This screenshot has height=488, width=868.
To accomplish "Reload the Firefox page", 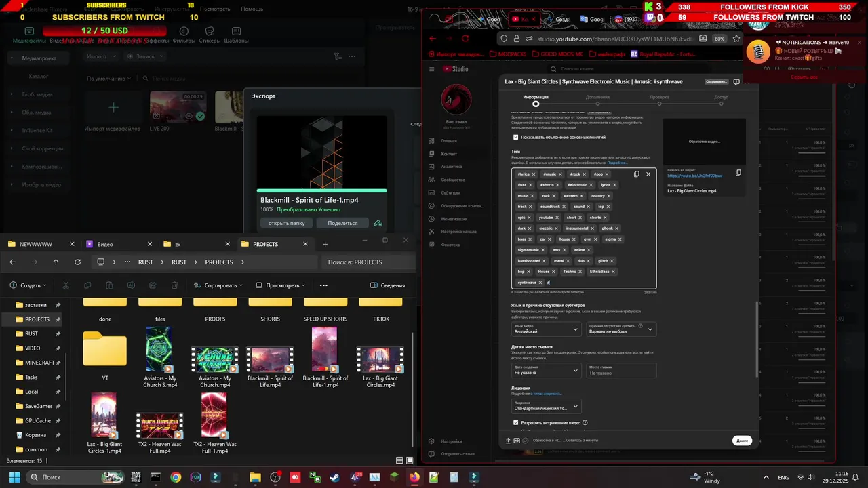I will 465,39.
